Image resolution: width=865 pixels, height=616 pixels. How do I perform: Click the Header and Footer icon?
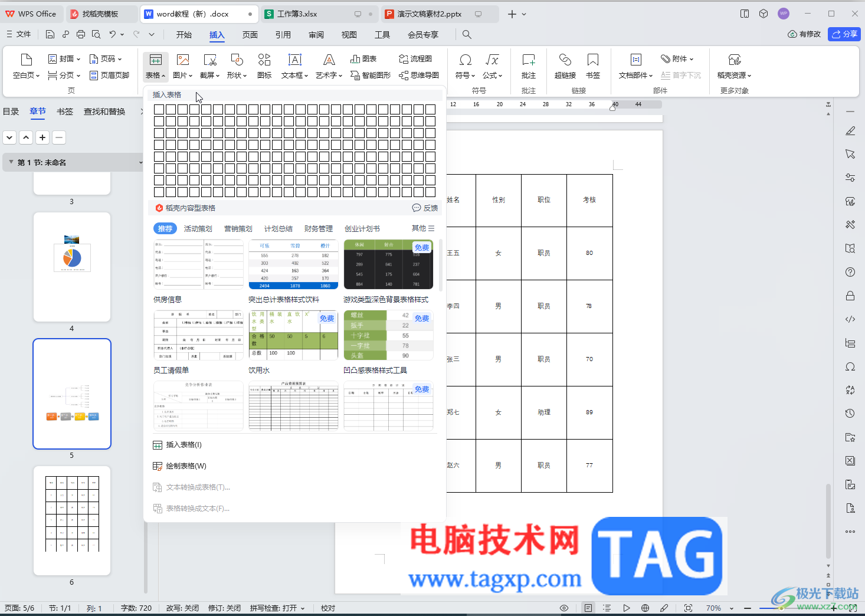109,76
